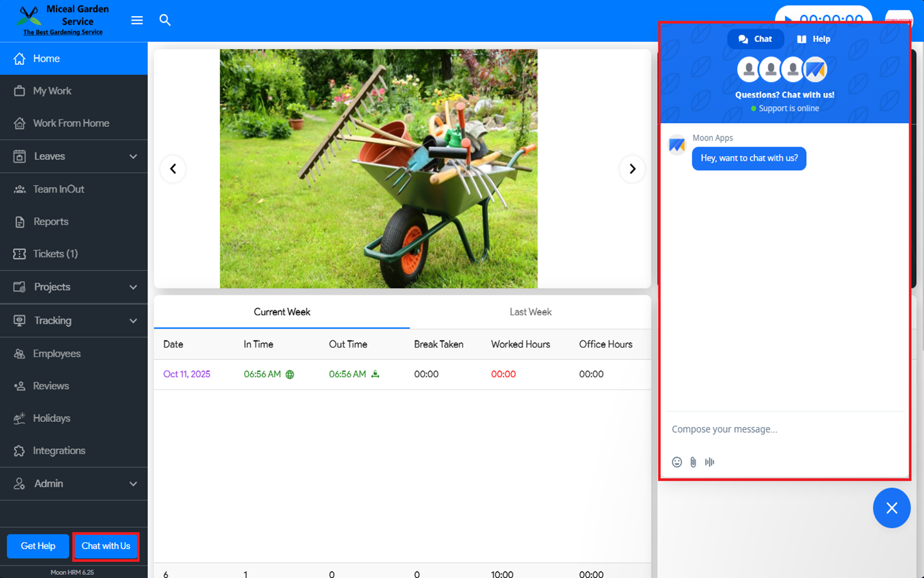Show the next carousel image
This screenshot has width=924, height=578.
point(632,169)
